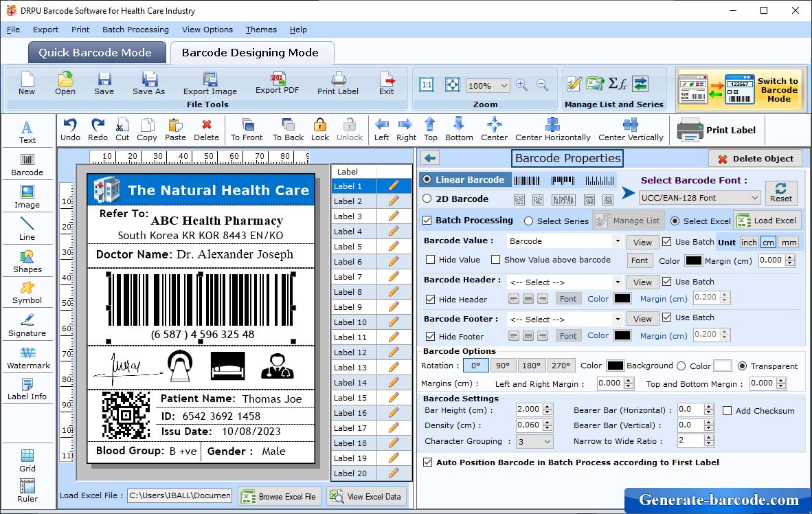Center the object horizontally
Image resolution: width=812 pixels, height=514 pixels.
(x=552, y=130)
